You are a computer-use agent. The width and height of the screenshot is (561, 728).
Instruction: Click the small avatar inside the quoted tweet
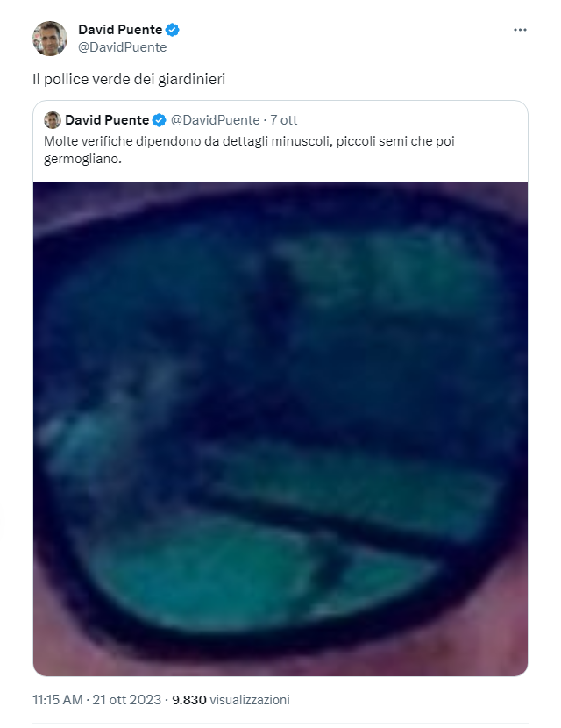tap(53, 120)
